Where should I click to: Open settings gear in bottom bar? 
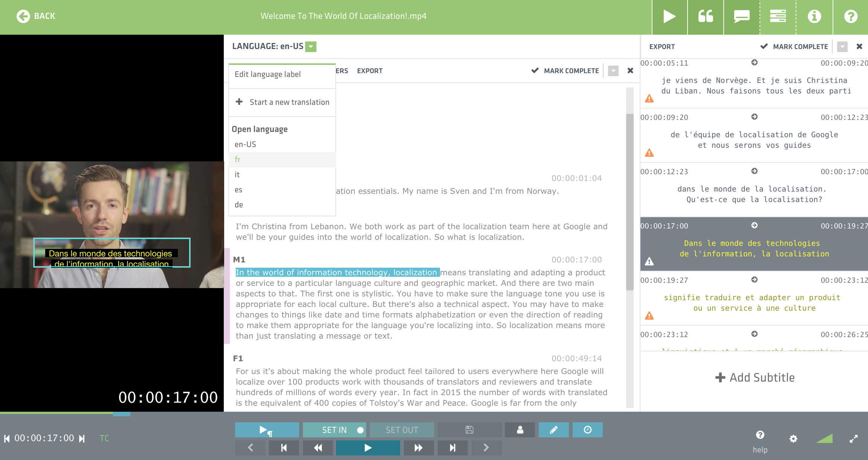[793, 439]
